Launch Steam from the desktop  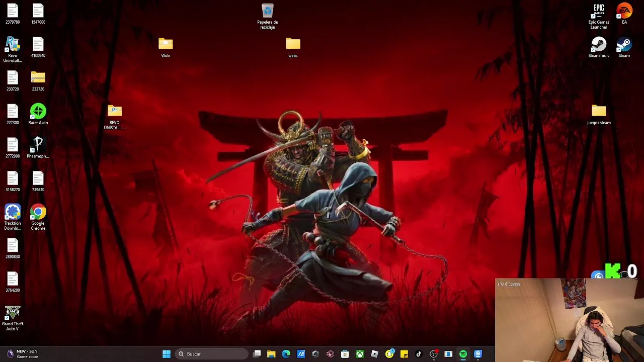pyautogui.click(x=624, y=47)
